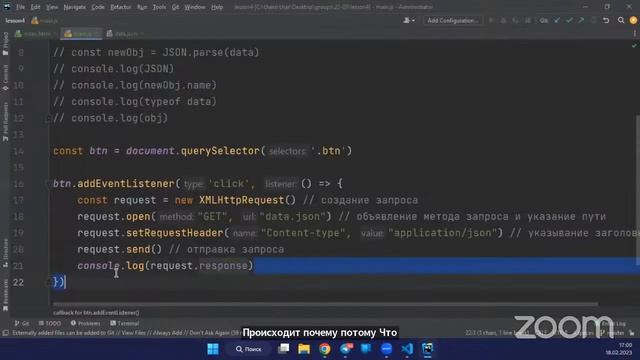Open the Commit tool window sidebar button
Viewport: 640px width, 360px height.
point(5,78)
